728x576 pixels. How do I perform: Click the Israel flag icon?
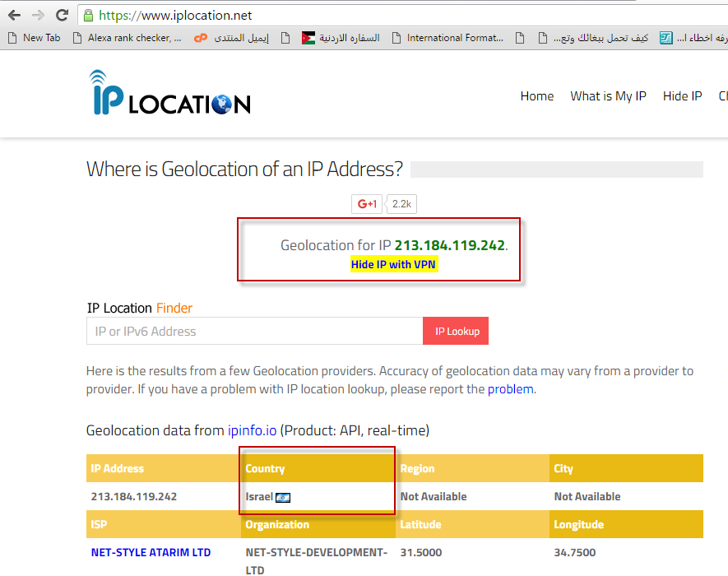[x=283, y=498]
